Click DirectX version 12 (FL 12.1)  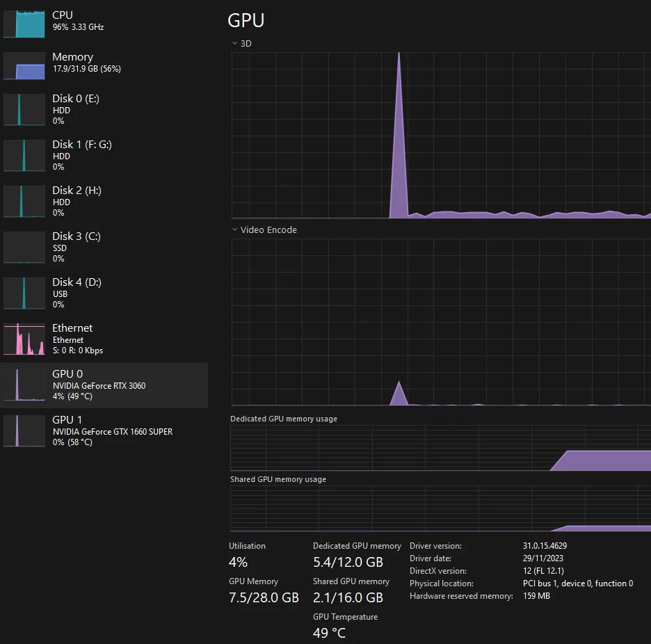543,570
